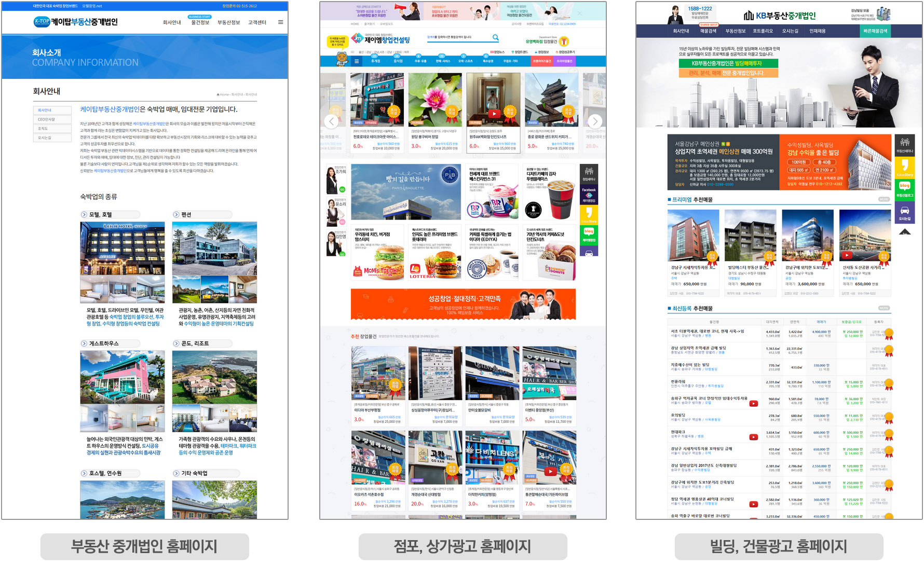Viewport: 924px width, 578px height.
Task: Open 부동산블로그 blog icon on right sidebar
Action: click(904, 188)
